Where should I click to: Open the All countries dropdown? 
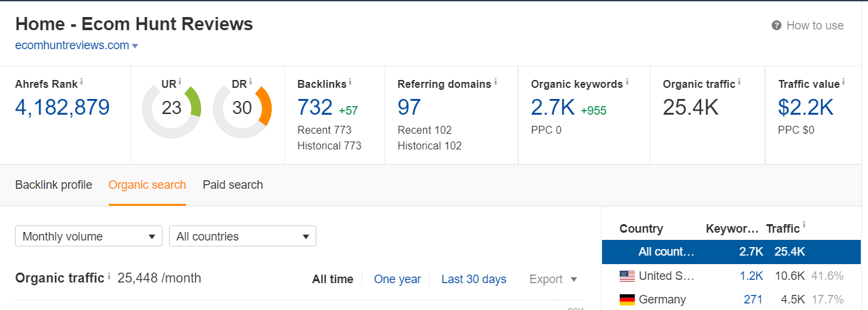242,237
